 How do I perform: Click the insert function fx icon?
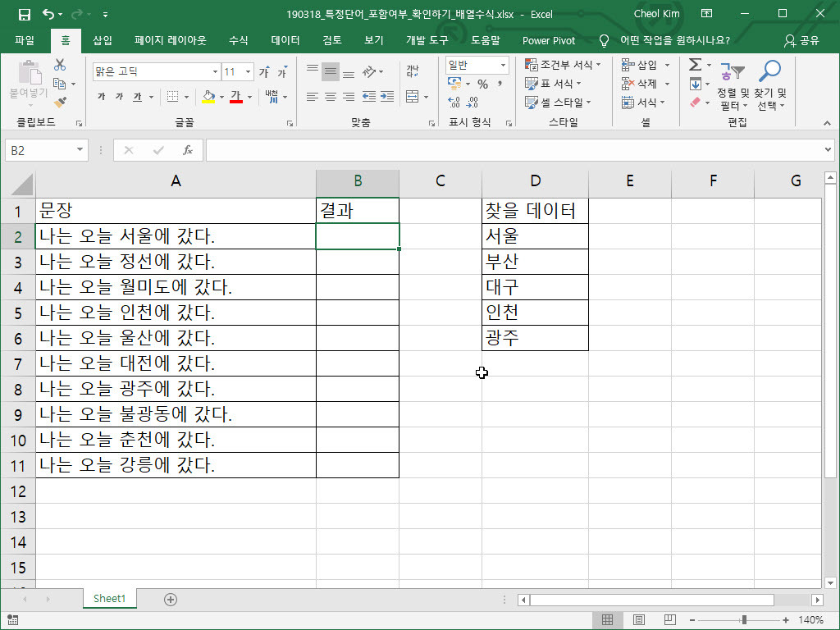tap(188, 150)
